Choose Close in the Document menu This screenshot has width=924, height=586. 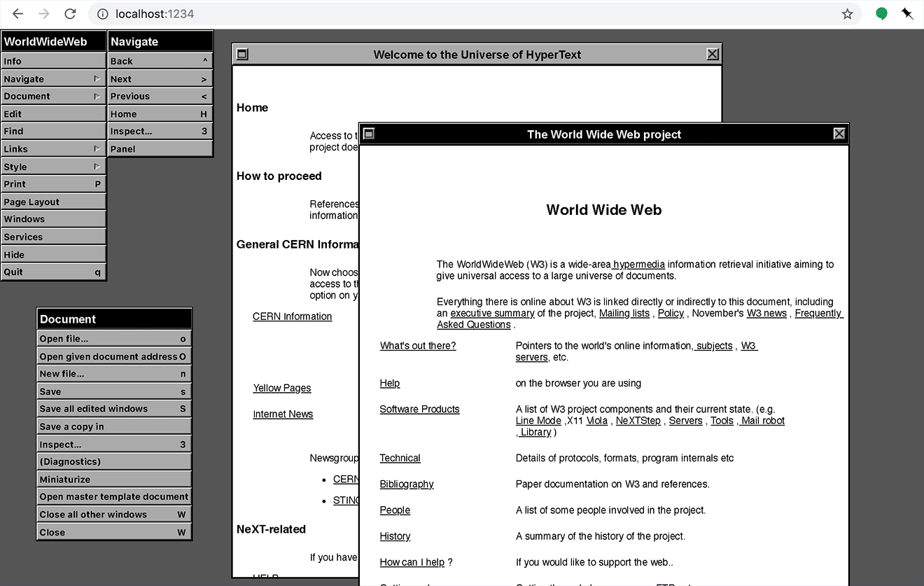114,532
